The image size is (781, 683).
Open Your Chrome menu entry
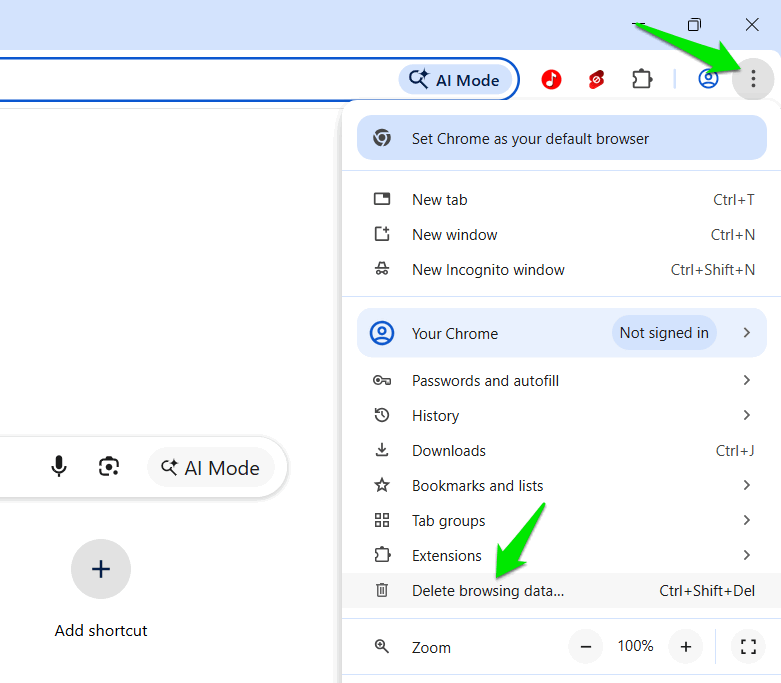coord(561,333)
